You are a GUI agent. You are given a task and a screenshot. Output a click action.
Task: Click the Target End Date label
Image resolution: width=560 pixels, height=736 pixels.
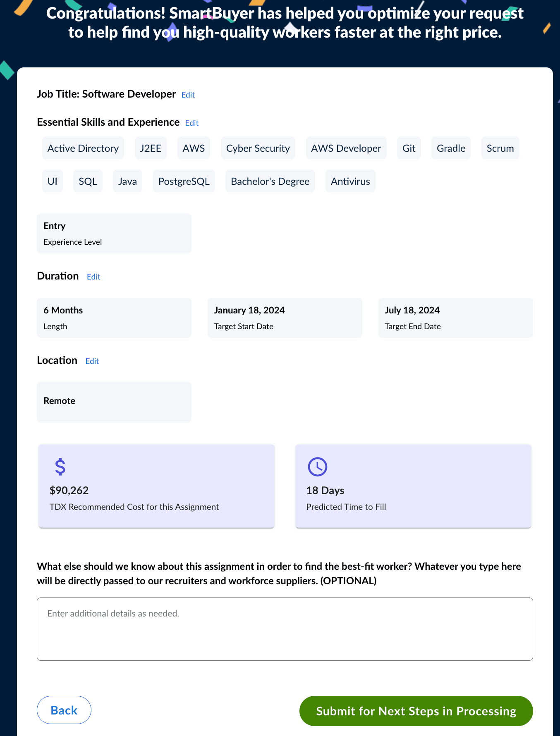click(x=413, y=326)
